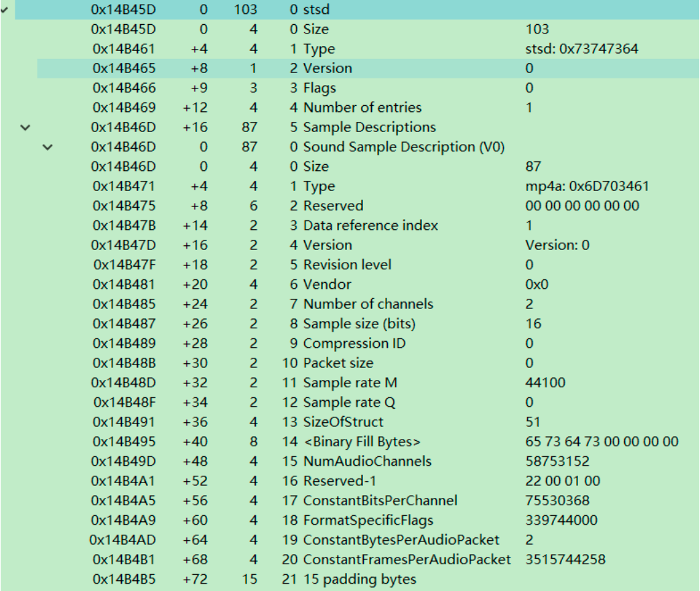Click address 0x14B4AD
This screenshot has width=700, height=591.
123,540
